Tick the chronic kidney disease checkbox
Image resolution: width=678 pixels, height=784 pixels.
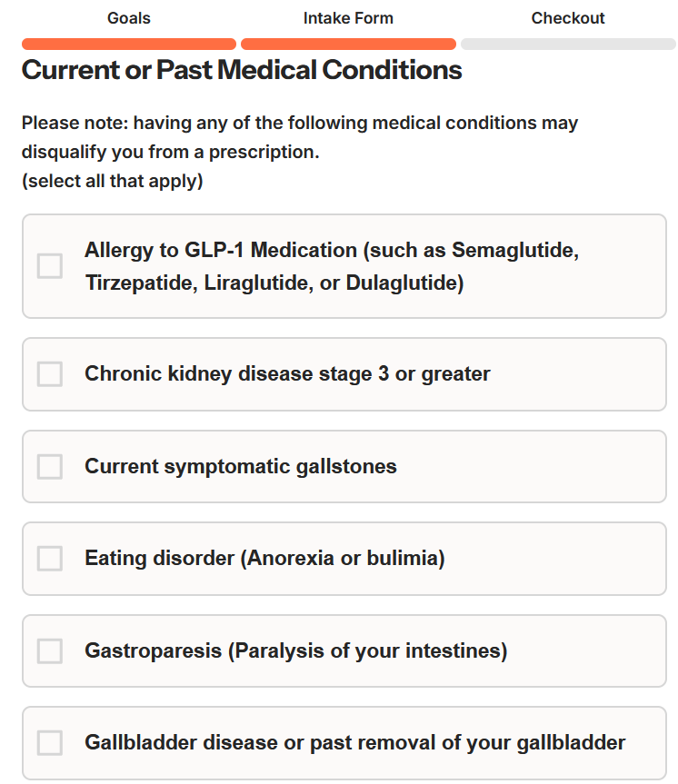[50, 374]
